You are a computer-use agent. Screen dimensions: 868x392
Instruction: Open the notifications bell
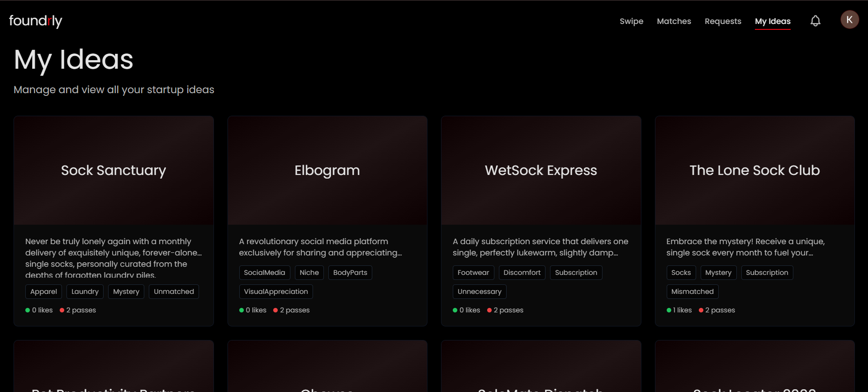pyautogui.click(x=815, y=21)
